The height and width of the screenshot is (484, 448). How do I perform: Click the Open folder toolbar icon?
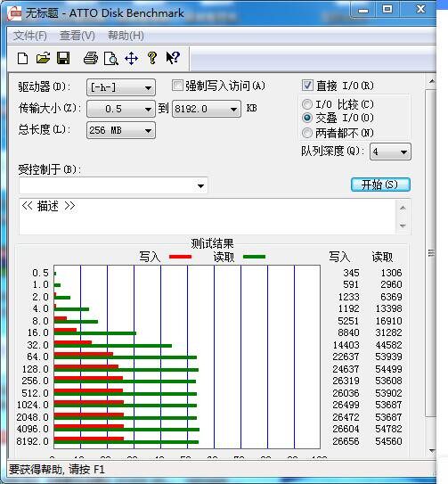43,58
